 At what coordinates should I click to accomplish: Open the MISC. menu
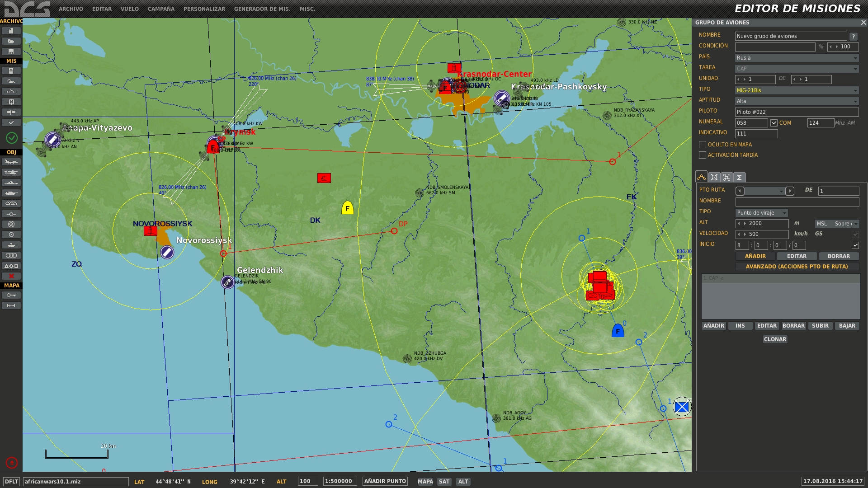[x=307, y=9]
